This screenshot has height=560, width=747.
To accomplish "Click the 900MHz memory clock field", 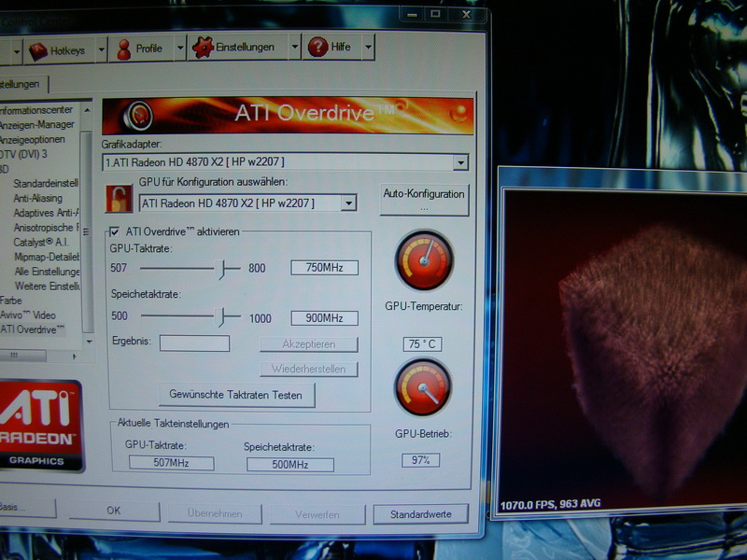I will click(324, 318).
